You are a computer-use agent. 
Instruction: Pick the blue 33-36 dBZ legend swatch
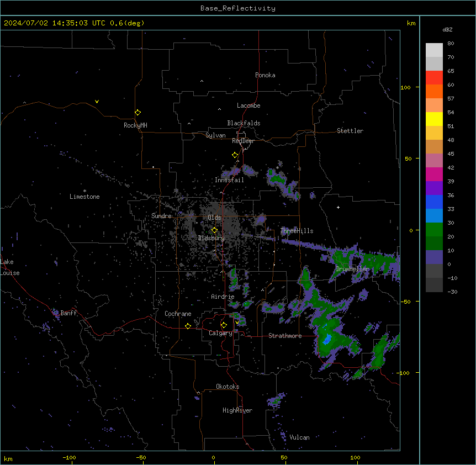click(x=434, y=202)
